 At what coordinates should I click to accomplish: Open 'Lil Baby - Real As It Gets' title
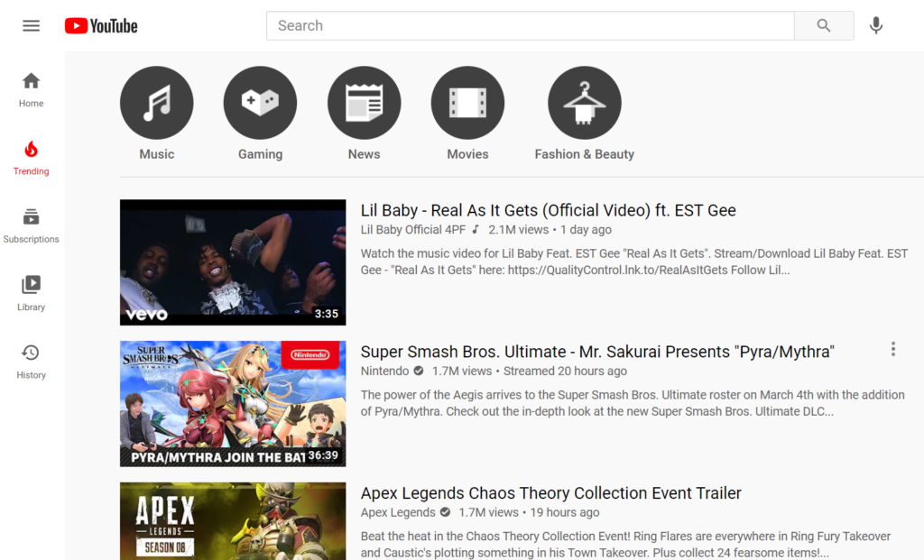548,210
